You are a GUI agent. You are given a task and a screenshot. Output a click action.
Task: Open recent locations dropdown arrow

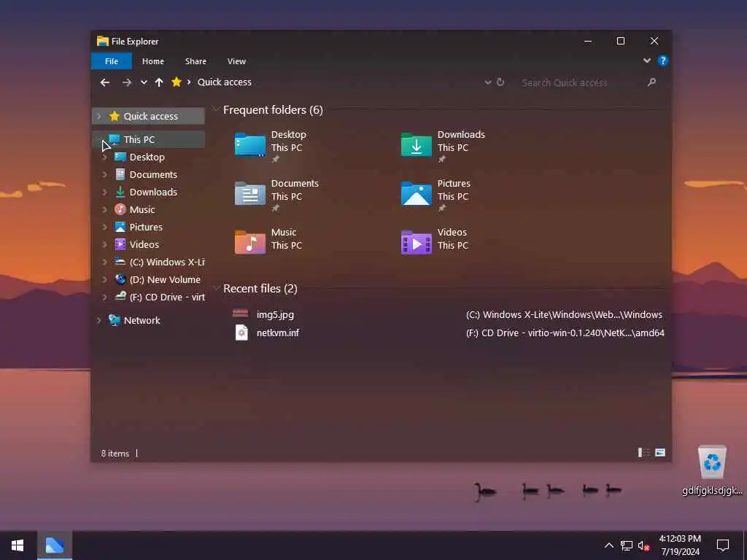144,82
